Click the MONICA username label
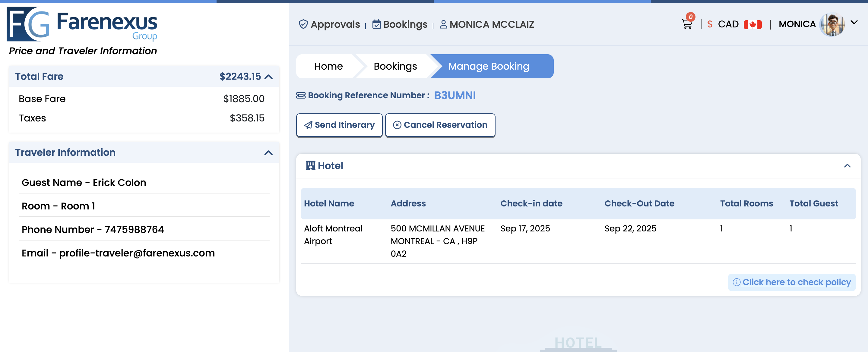Viewport: 868px width, 352px height. [x=797, y=24]
